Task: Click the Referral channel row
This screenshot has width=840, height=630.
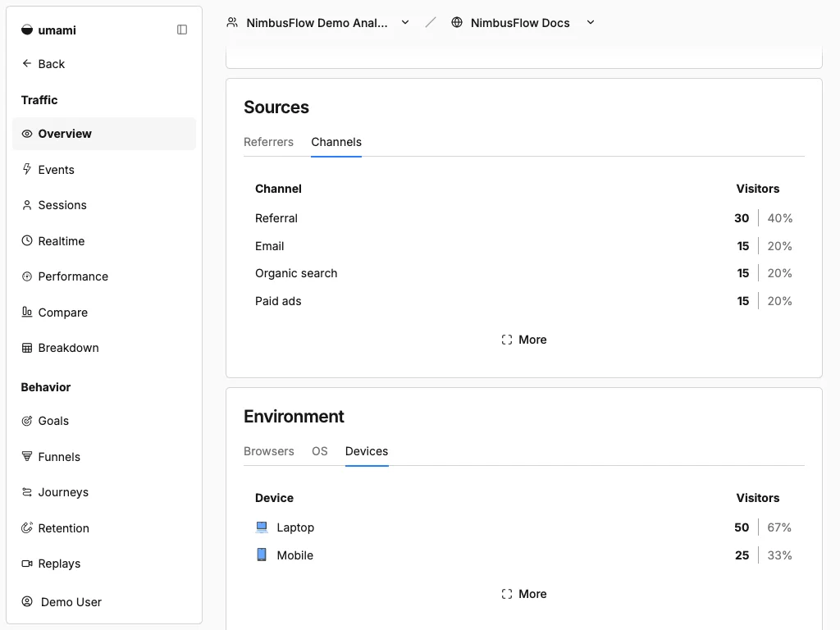Action: [x=524, y=218]
